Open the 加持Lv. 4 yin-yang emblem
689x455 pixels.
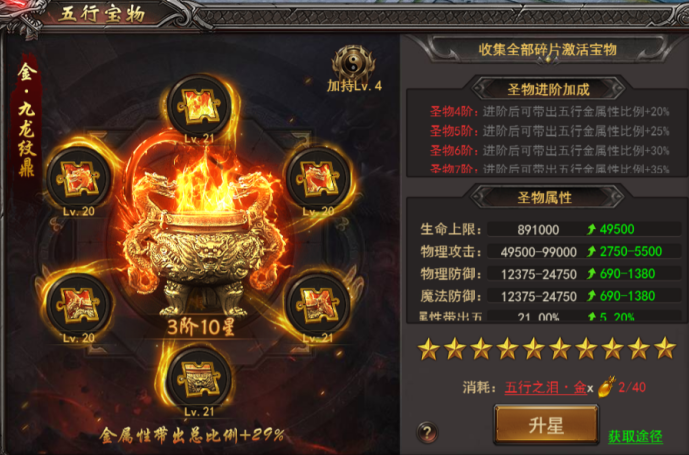tap(353, 64)
